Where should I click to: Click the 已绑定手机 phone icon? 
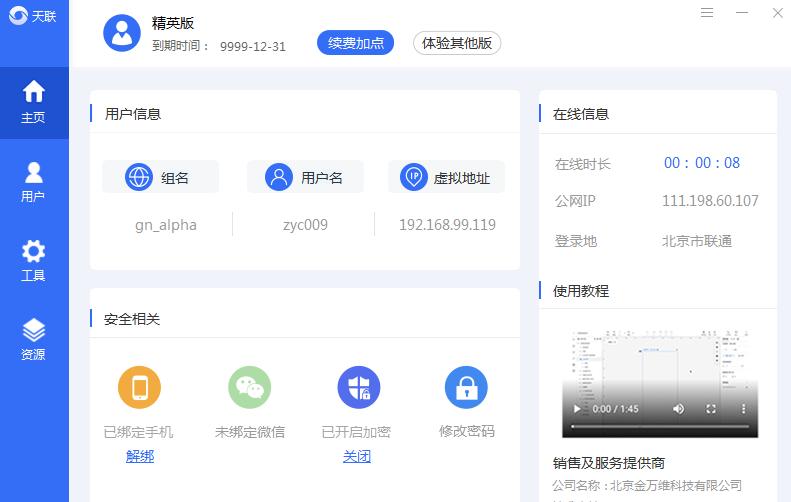coord(139,387)
